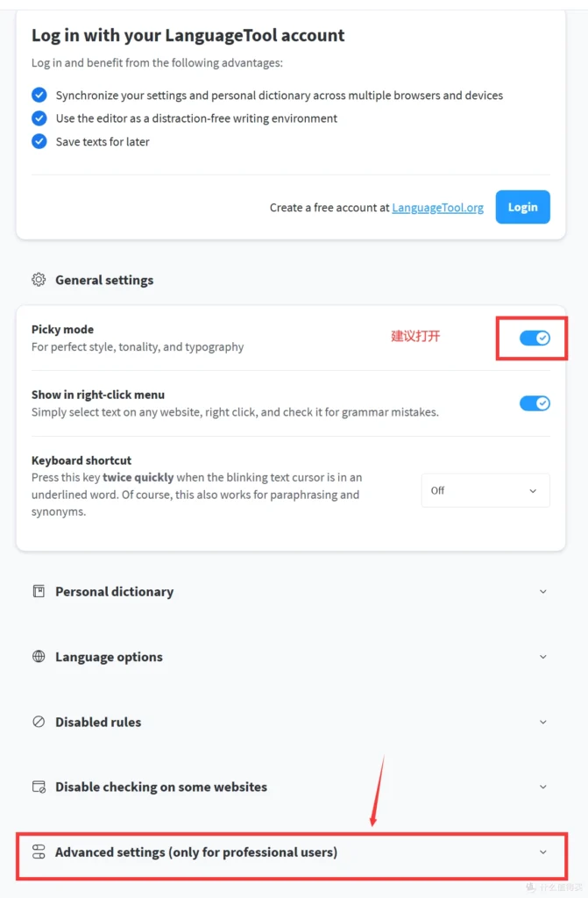
Task: Click the Language options globe icon
Action: [39, 656]
